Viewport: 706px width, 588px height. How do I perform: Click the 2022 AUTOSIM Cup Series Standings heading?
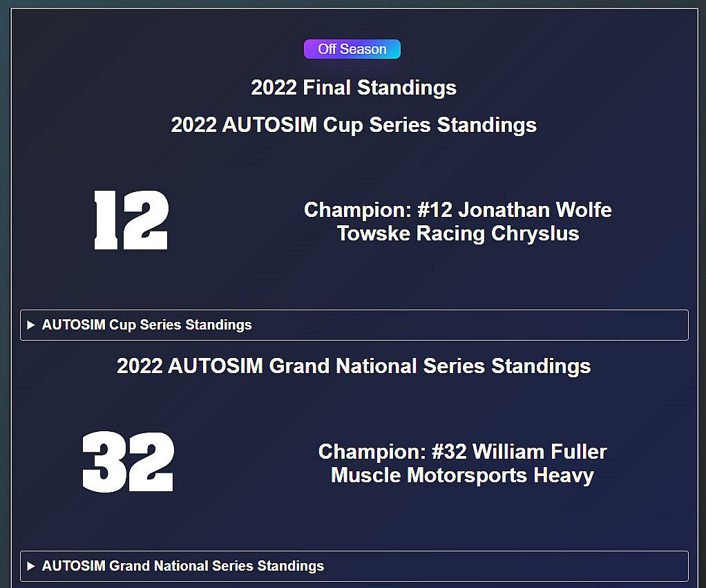click(x=353, y=125)
